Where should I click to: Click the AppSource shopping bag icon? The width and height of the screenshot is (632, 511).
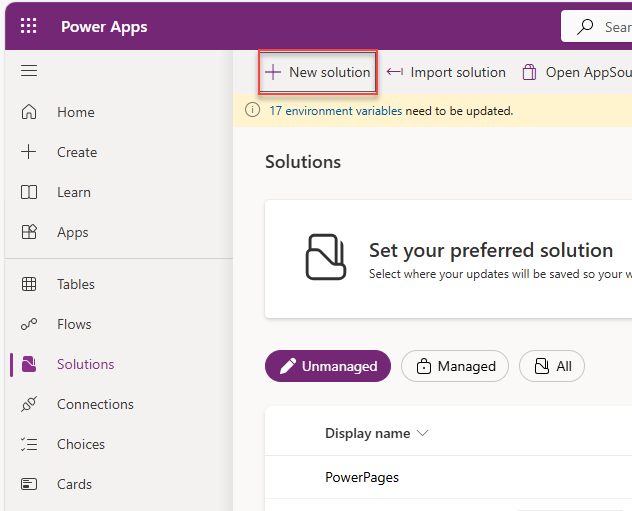(x=529, y=72)
